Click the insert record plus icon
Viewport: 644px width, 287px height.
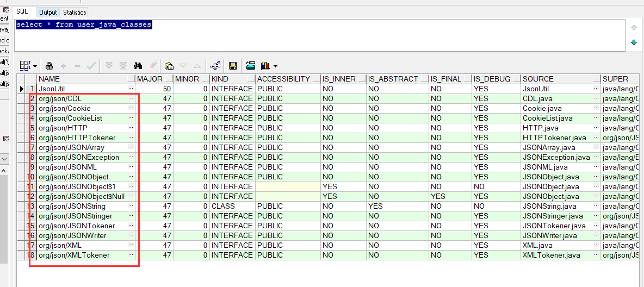point(63,66)
